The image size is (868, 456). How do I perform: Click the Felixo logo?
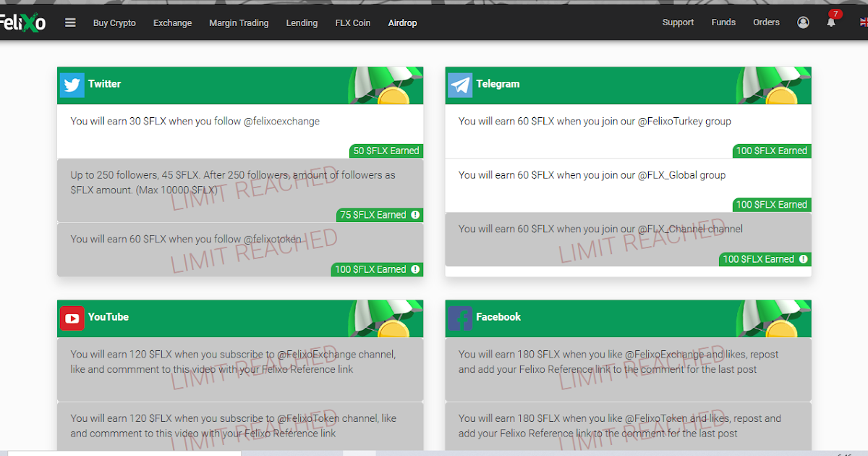22,23
